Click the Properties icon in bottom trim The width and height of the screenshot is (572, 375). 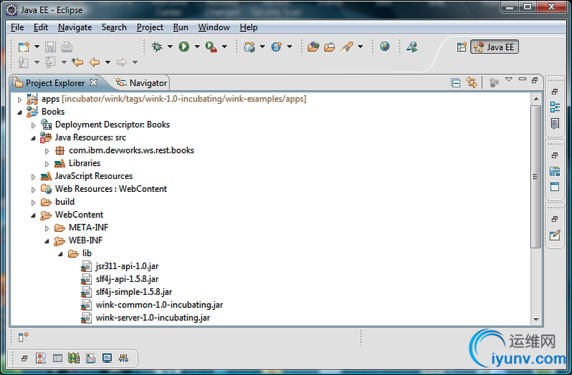(x=57, y=358)
